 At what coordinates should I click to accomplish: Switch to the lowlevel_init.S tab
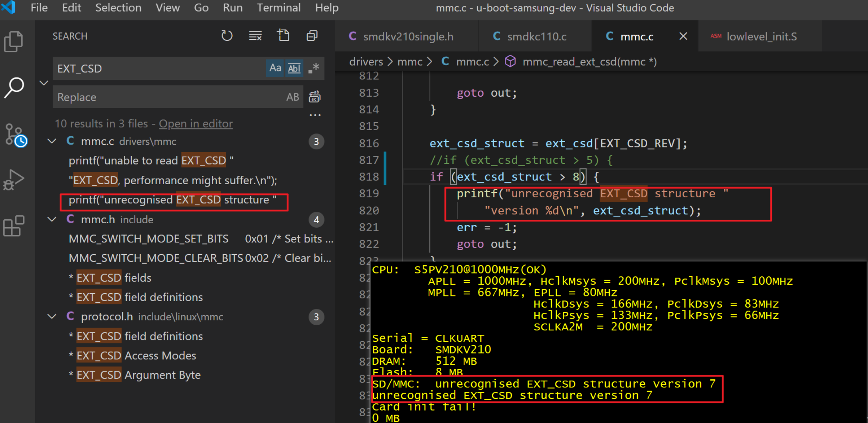coord(760,36)
